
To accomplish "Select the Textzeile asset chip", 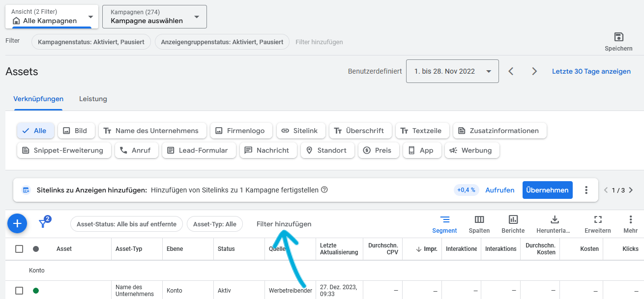I will point(422,131).
